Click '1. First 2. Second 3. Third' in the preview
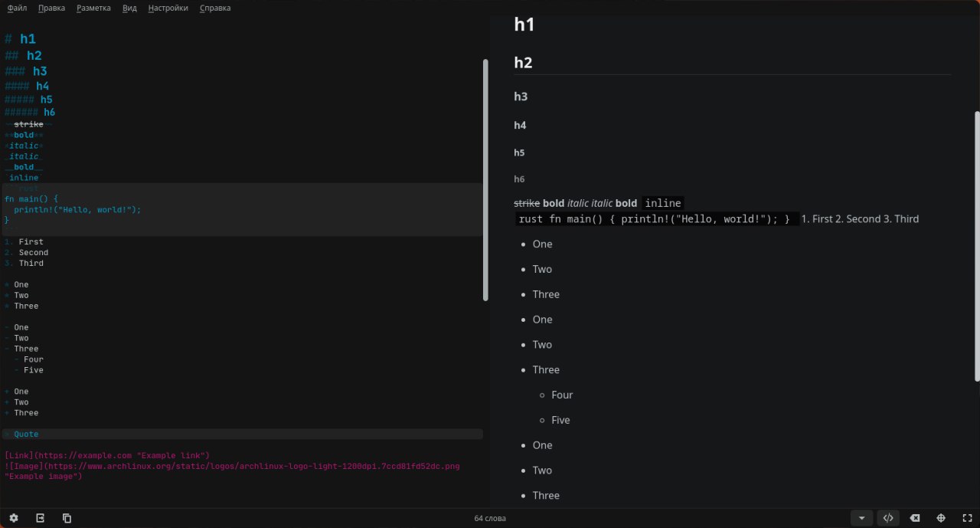Image resolution: width=980 pixels, height=528 pixels. click(x=860, y=219)
